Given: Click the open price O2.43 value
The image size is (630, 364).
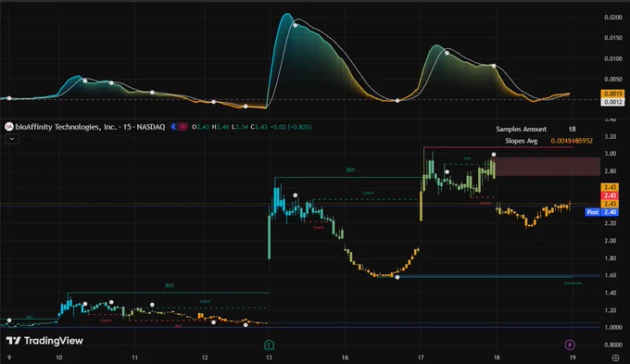Looking at the screenshot, I should pos(200,127).
